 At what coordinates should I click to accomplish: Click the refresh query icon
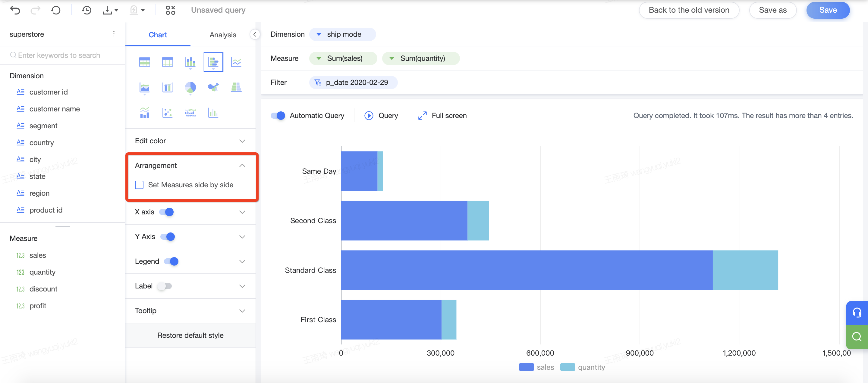(x=56, y=10)
